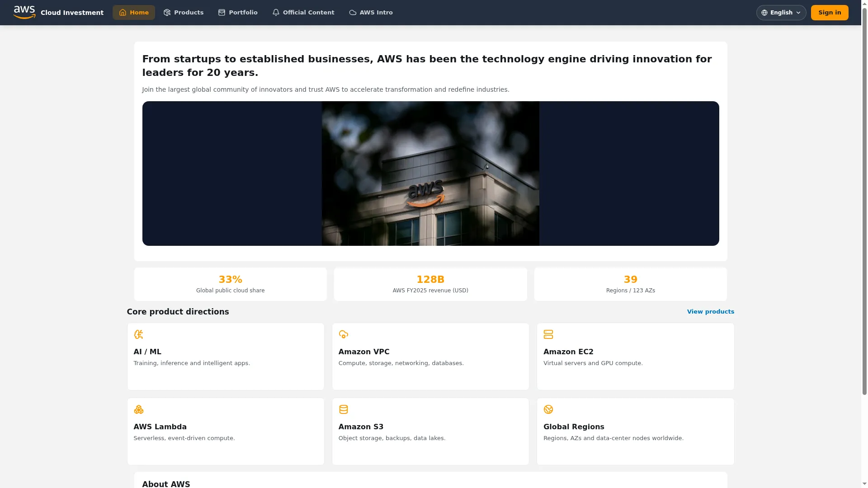Open the Global Regions product card
Viewport: 868px width, 488px height.
[636, 432]
